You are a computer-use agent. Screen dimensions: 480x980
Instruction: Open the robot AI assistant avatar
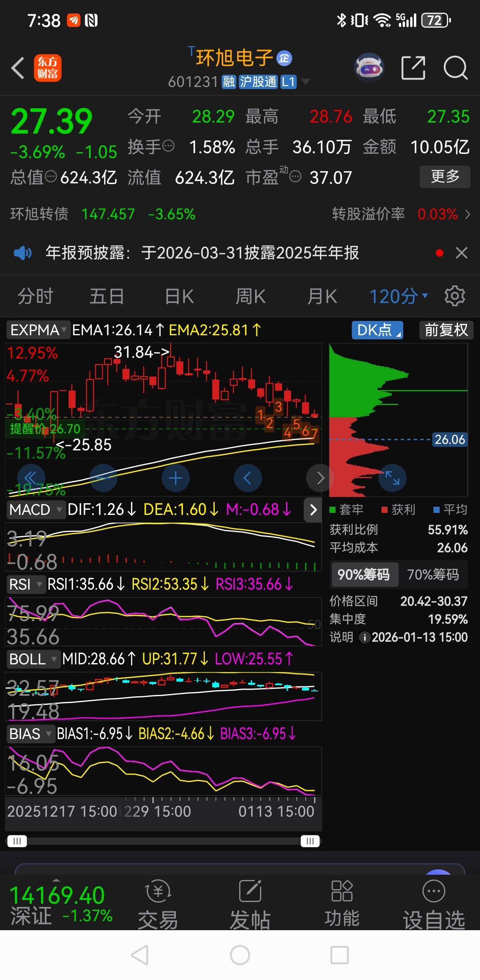(x=369, y=67)
